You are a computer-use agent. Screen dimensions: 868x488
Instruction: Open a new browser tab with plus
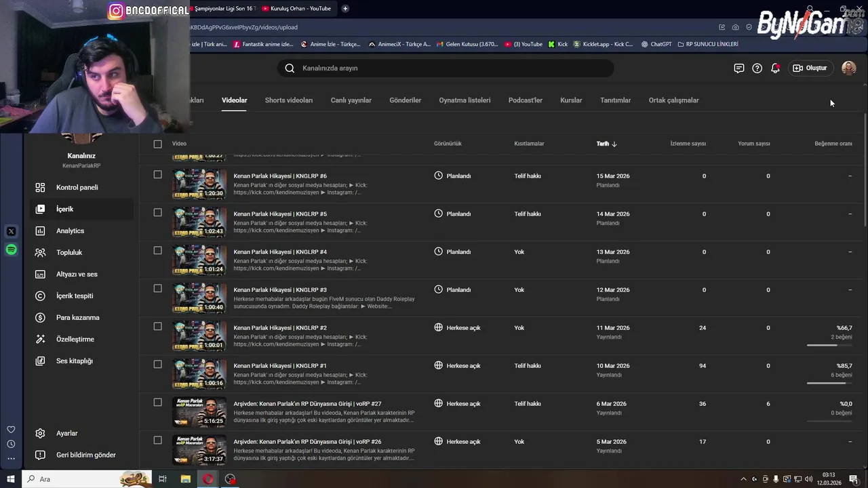pos(345,8)
